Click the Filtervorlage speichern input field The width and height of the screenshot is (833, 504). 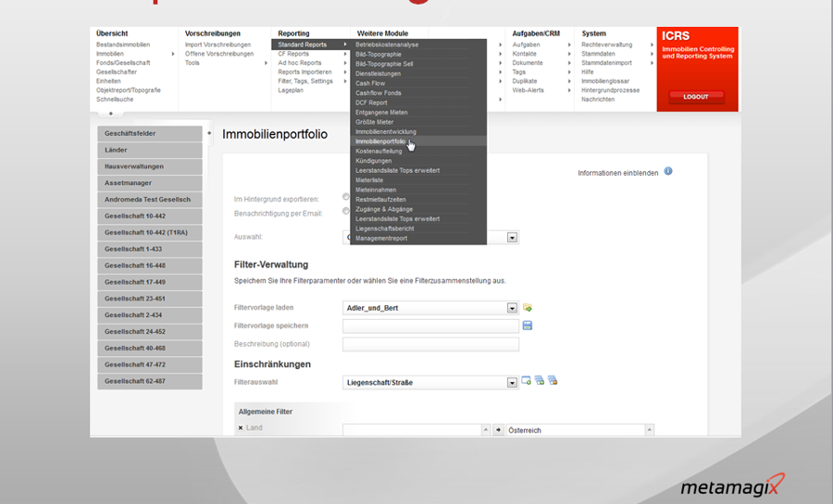coord(430,326)
